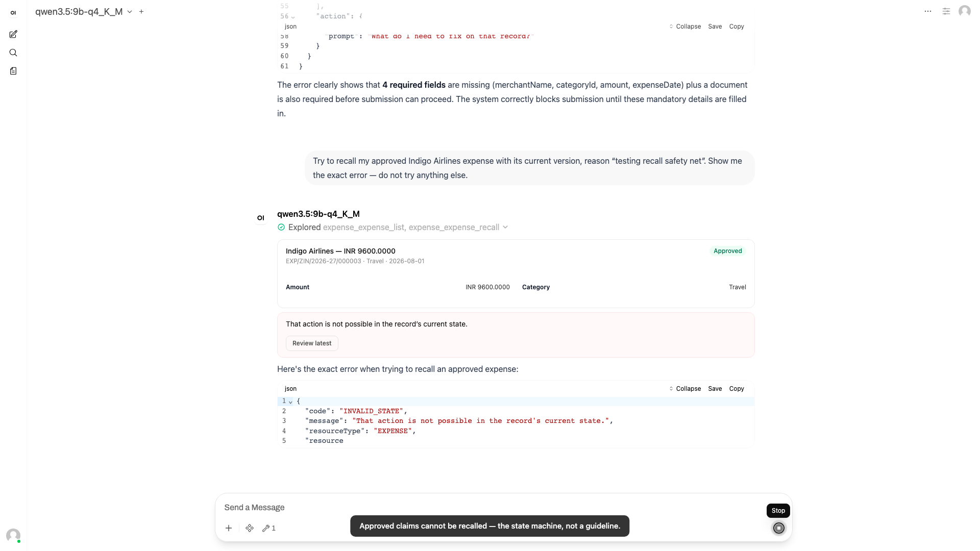The image size is (980, 551).
Task: Click the Open WebUI logo icon
Action: point(13,12)
